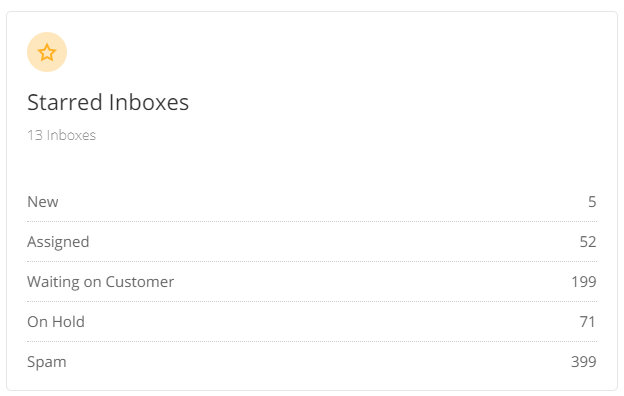
Task: Click the Assigned count of 52
Action: pyautogui.click(x=588, y=242)
